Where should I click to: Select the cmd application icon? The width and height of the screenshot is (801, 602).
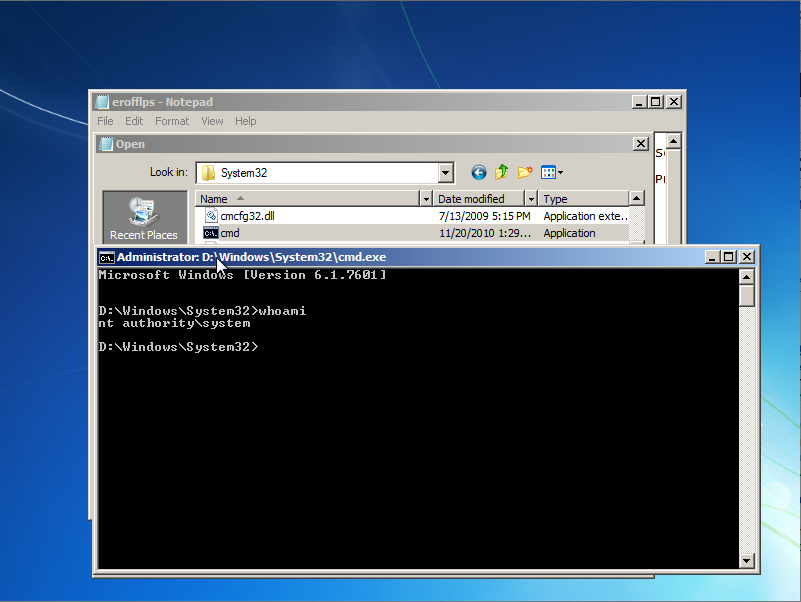[210, 233]
